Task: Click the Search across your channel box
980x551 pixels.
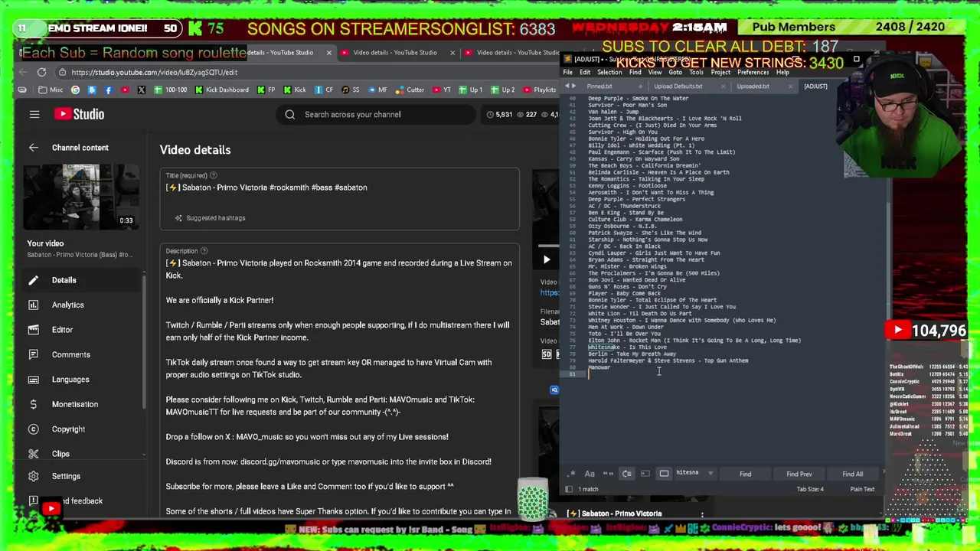Action: [x=375, y=115]
